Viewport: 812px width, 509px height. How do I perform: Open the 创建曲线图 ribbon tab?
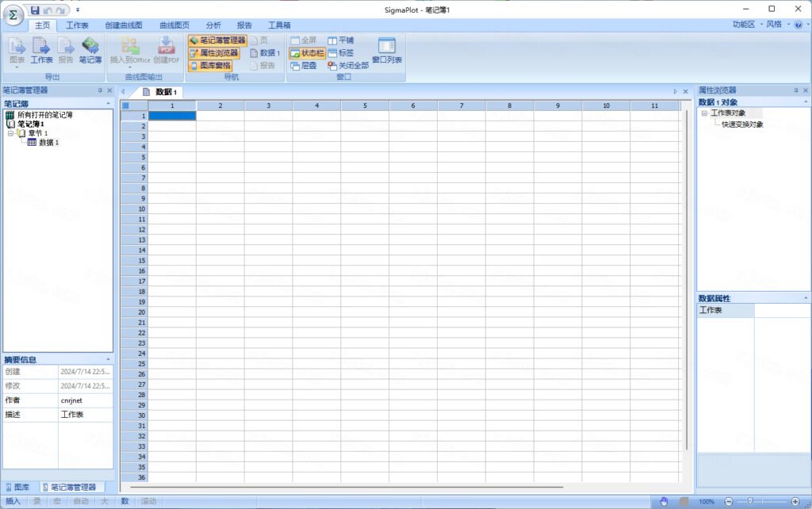click(123, 25)
